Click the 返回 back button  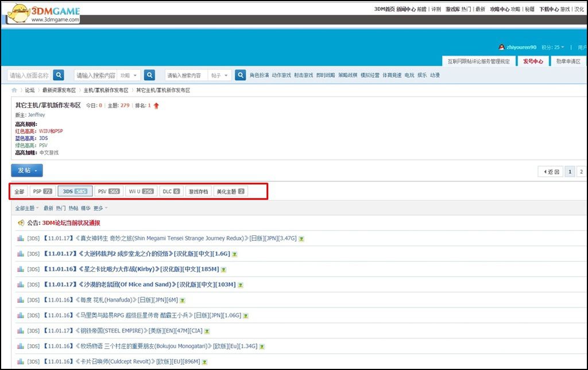[551, 172]
